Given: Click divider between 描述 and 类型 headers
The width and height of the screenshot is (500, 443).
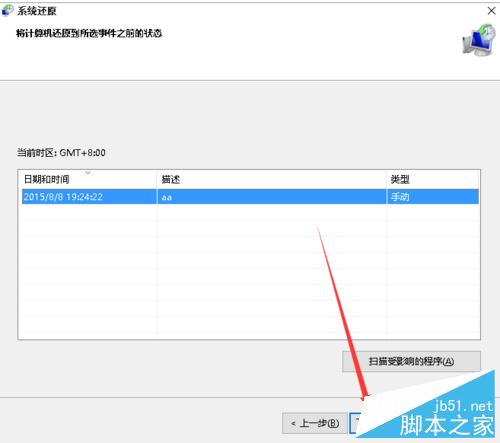Looking at the screenshot, I should tap(387, 180).
